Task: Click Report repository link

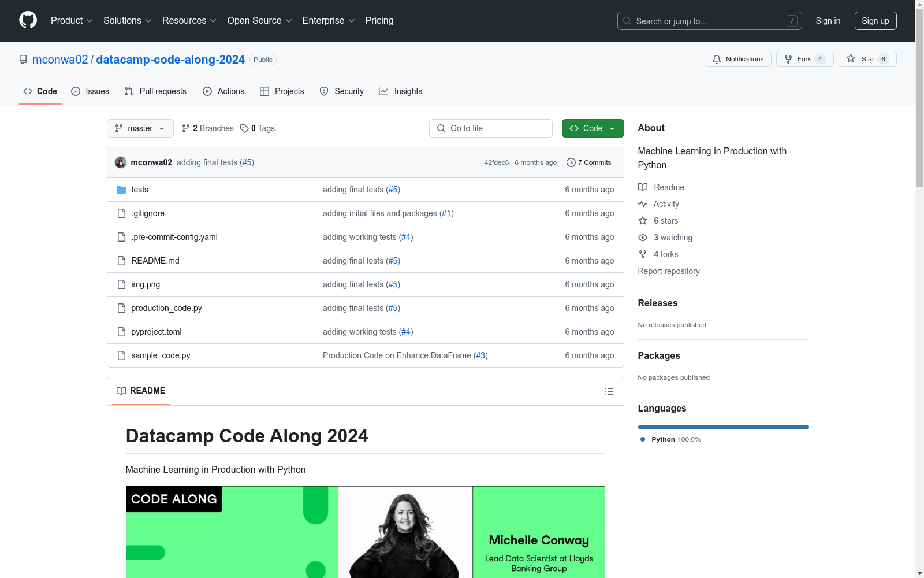Action: click(x=669, y=271)
